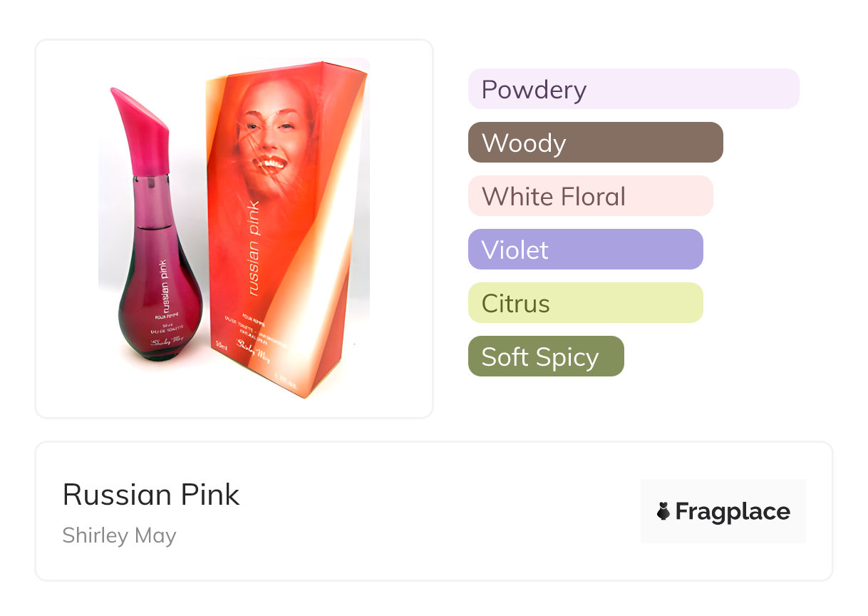Click the Fragplace logo text
868x616 pixels.
coord(733,511)
